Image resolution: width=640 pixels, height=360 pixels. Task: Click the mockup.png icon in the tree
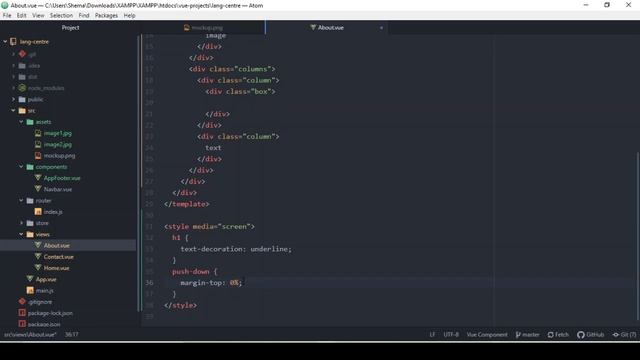tap(38, 156)
